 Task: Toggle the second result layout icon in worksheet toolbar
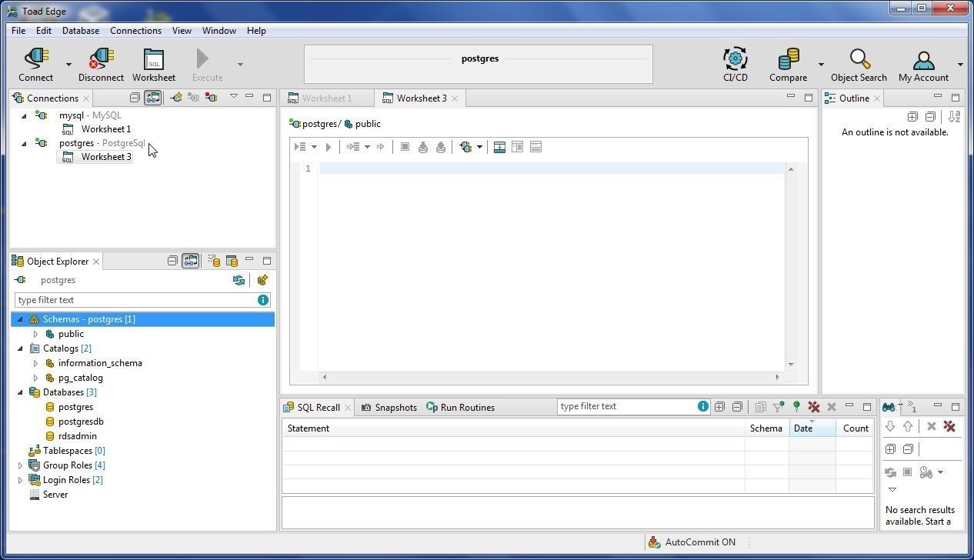point(518,147)
